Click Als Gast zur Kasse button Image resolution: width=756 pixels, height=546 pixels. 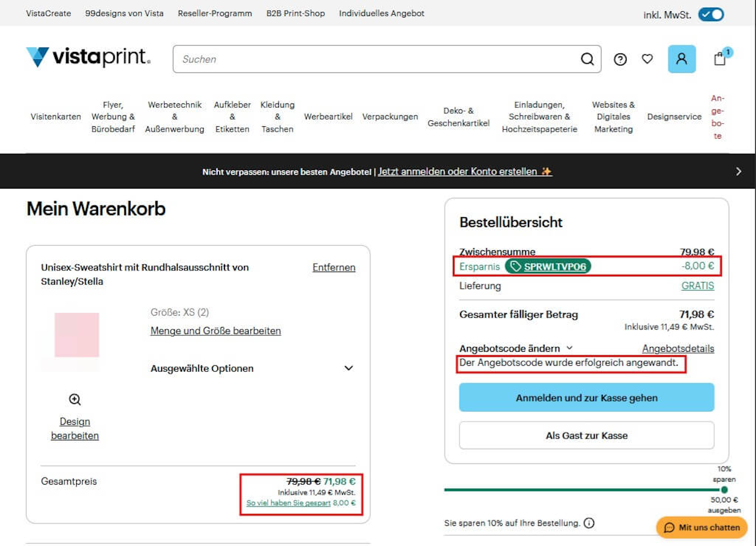[586, 435]
